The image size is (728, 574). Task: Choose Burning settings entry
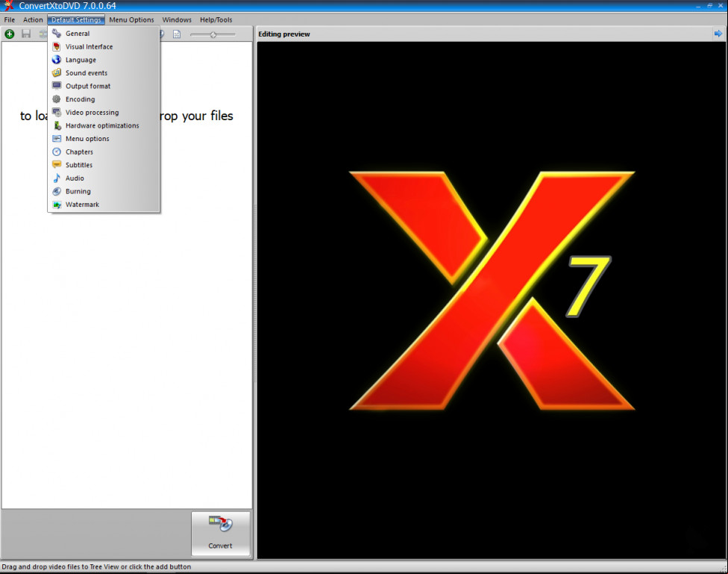pos(104,191)
